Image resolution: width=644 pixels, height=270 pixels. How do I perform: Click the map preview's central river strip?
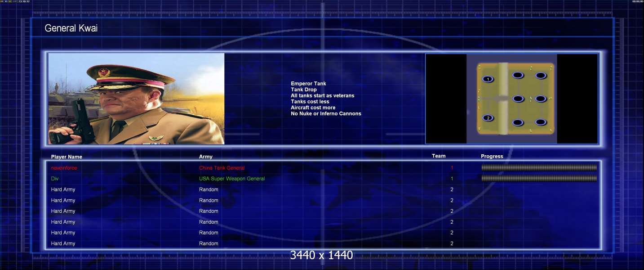(504, 99)
